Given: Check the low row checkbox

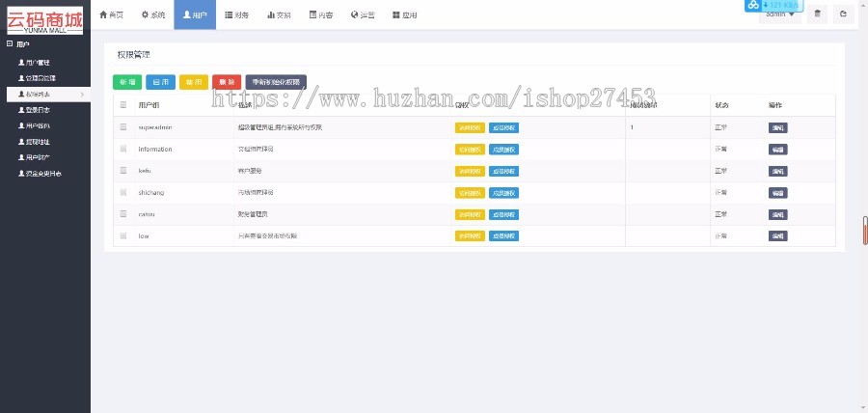Looking at the screenshot, I should pos(122,235).
